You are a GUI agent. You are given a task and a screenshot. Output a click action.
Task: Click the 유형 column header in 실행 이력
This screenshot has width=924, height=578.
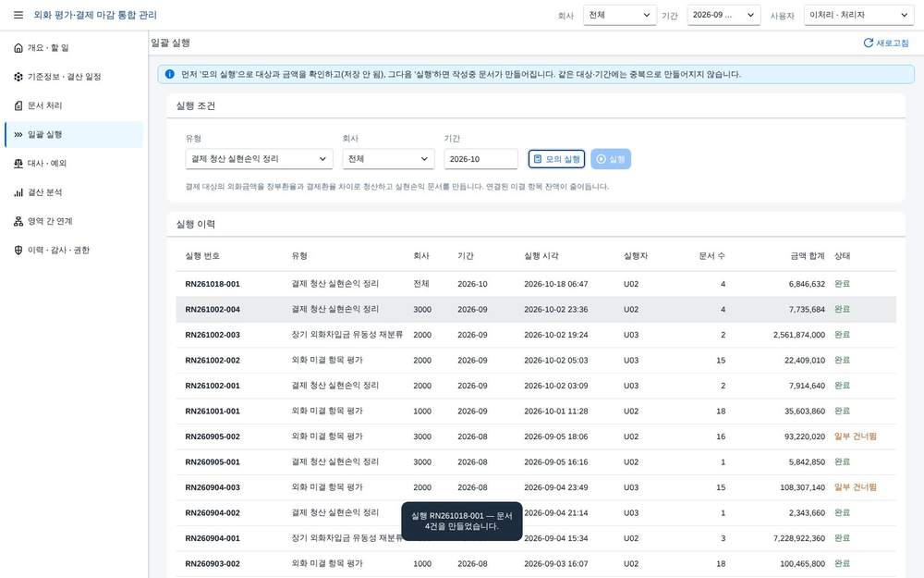tap(299, 256)
